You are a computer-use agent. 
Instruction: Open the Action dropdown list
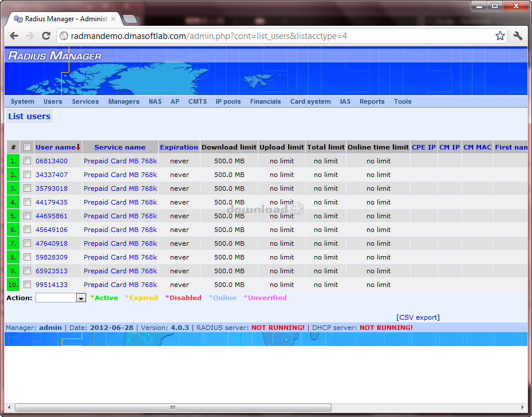click(61, 298)
